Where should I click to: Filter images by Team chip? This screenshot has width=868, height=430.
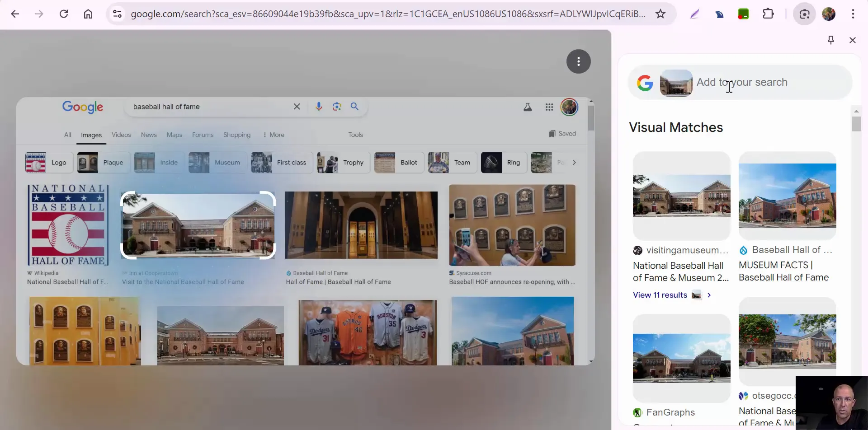click(x=452, y=163)
